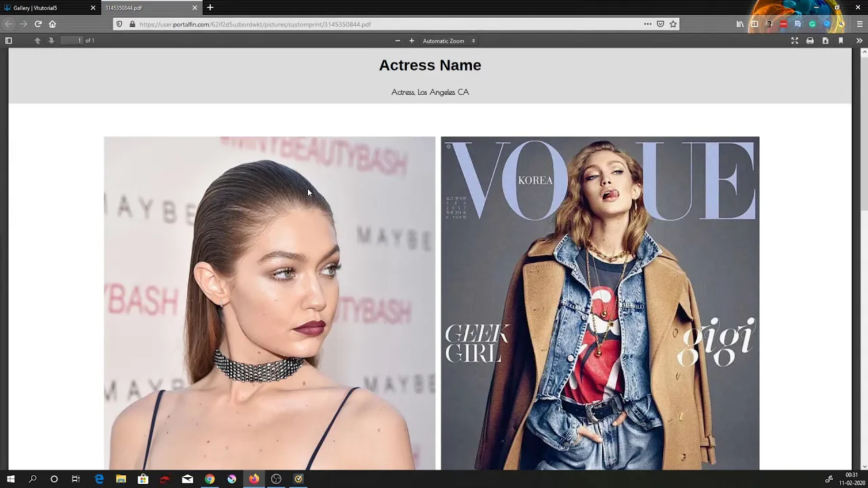Click the 'Actress Name' heading

(430, 65)
